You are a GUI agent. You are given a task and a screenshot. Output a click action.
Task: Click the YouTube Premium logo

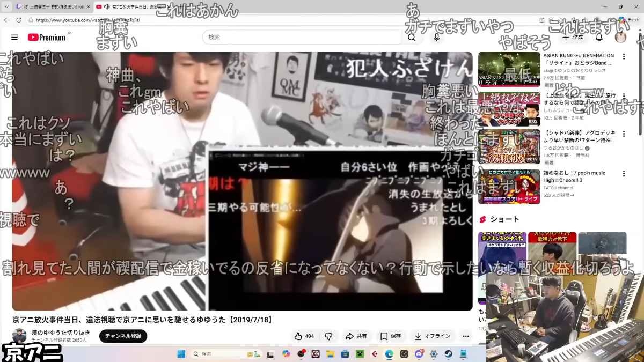coord(47,37)
